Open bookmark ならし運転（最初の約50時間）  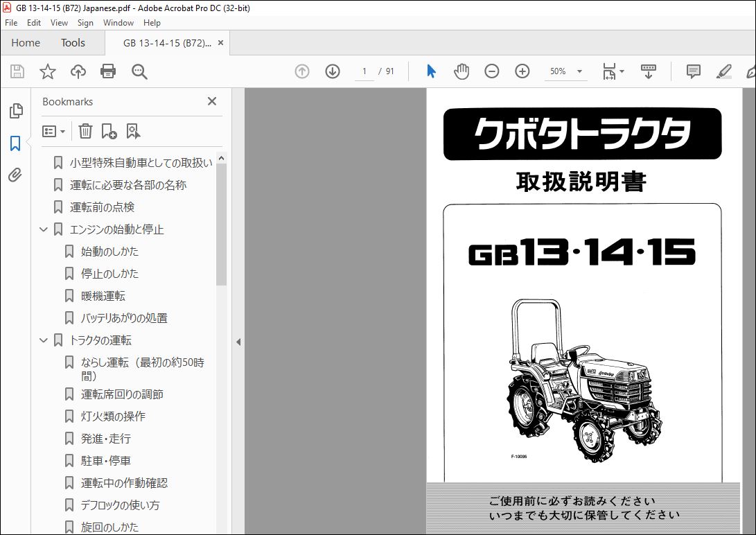click(x=142, y=369)
